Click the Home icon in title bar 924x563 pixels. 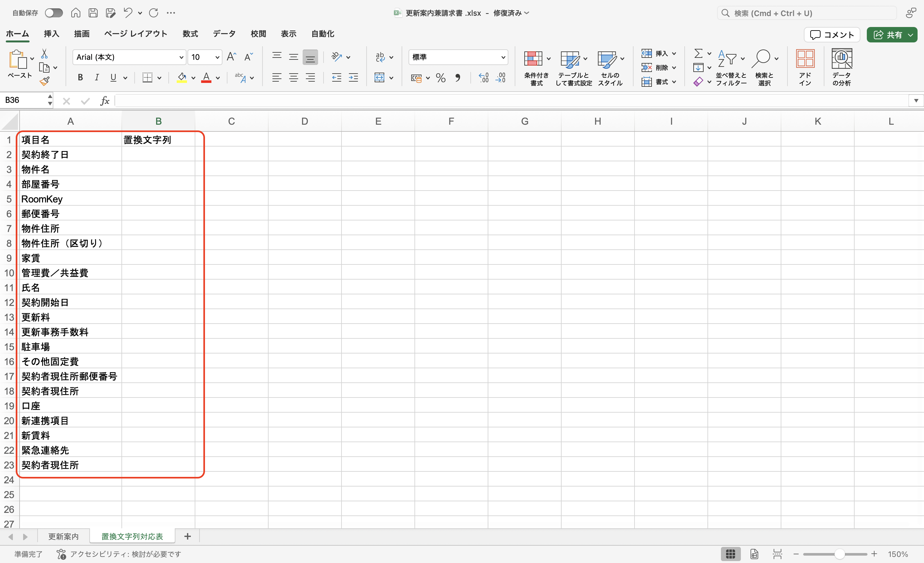click(76, 13)
